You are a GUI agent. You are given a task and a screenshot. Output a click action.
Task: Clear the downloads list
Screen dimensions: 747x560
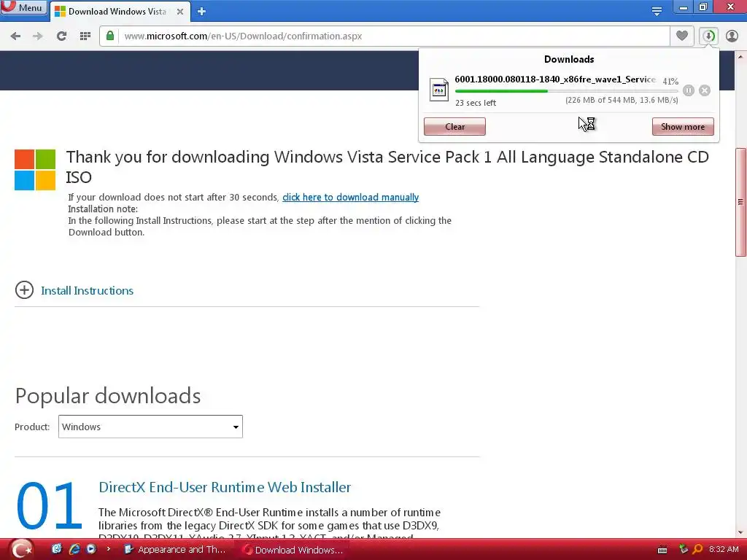(x=454, y=127)
